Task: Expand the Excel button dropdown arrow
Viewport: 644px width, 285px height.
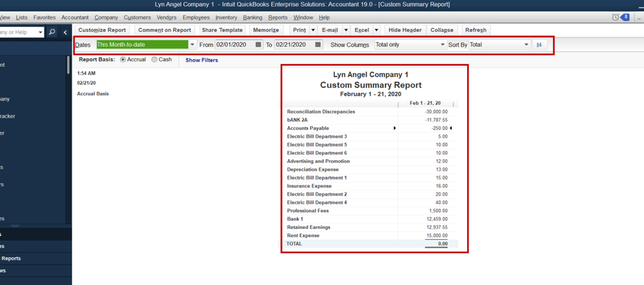Action: pos(377,30)
